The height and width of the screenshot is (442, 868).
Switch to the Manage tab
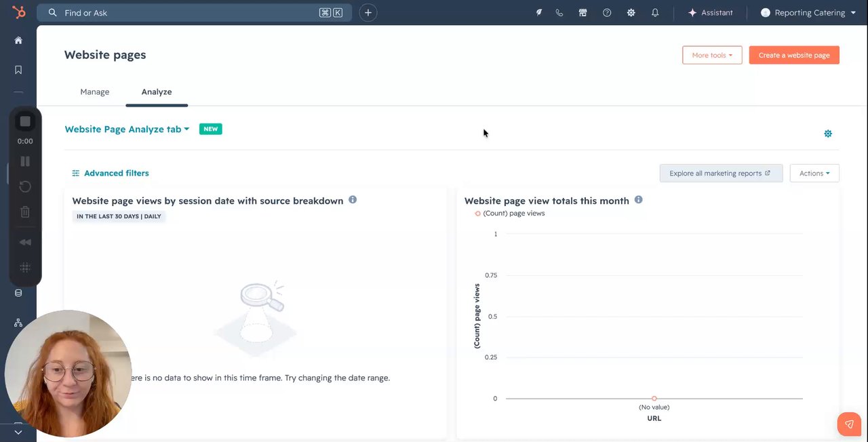tap(95, 92)
